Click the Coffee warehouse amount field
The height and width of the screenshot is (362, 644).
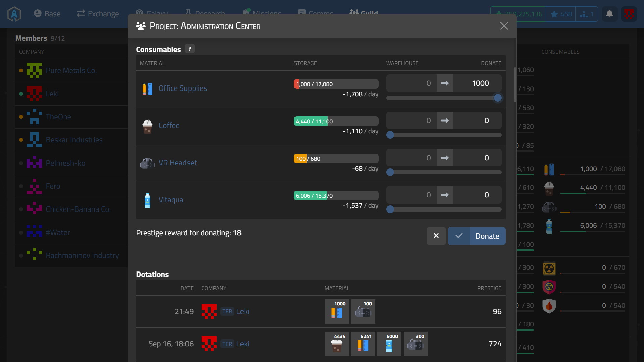(412, 121)
